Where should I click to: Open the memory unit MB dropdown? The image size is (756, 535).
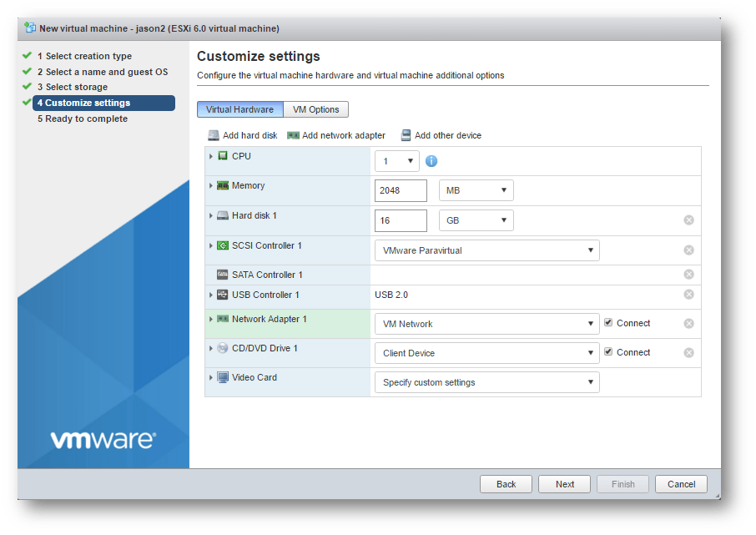click(476, 190)
